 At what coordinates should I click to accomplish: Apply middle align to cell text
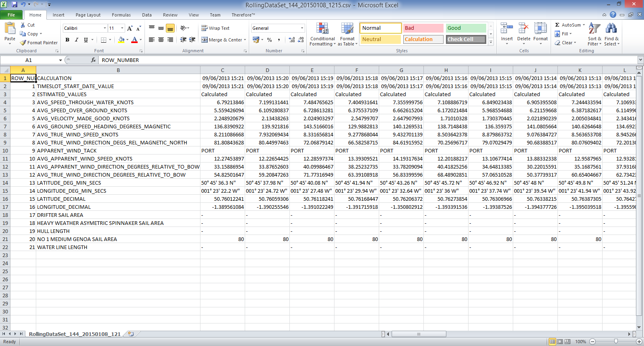[161, 28]
